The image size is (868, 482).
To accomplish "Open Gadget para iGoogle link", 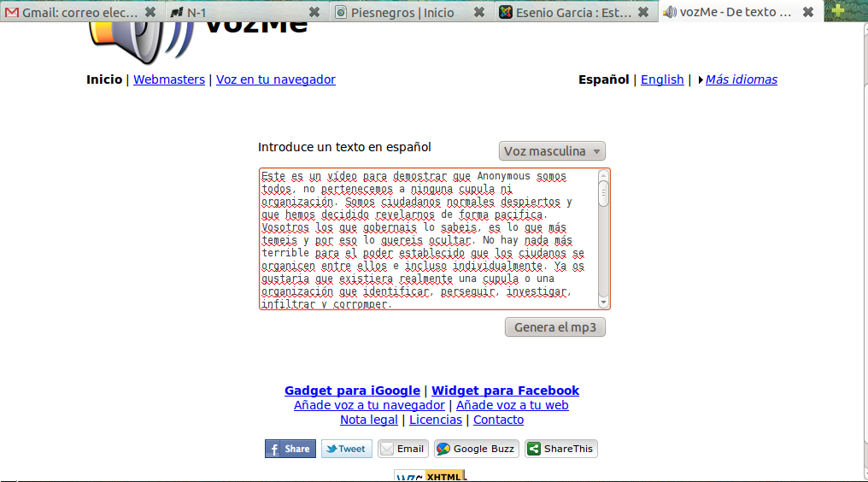I will tap(352, 391).
